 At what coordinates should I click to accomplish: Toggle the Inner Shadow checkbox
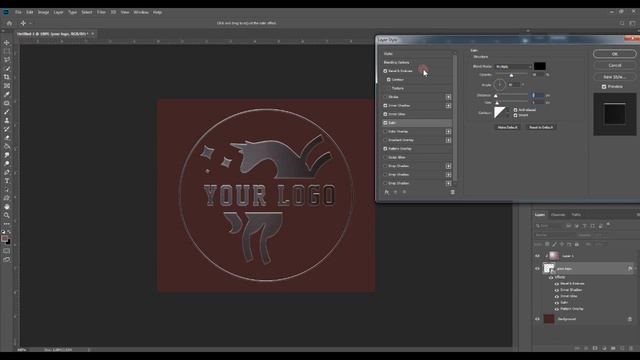point(385,106)
